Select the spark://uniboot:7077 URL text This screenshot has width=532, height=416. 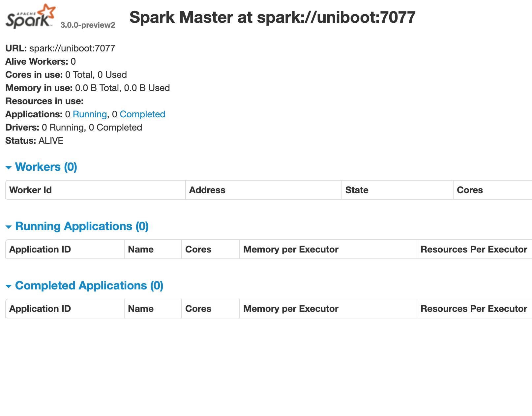click(72, 48)
